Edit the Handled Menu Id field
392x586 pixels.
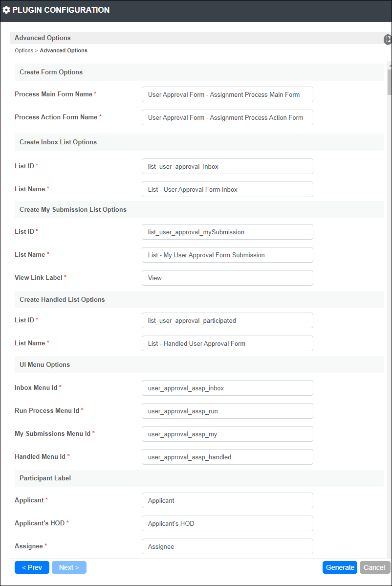click(x=227, y=457)
